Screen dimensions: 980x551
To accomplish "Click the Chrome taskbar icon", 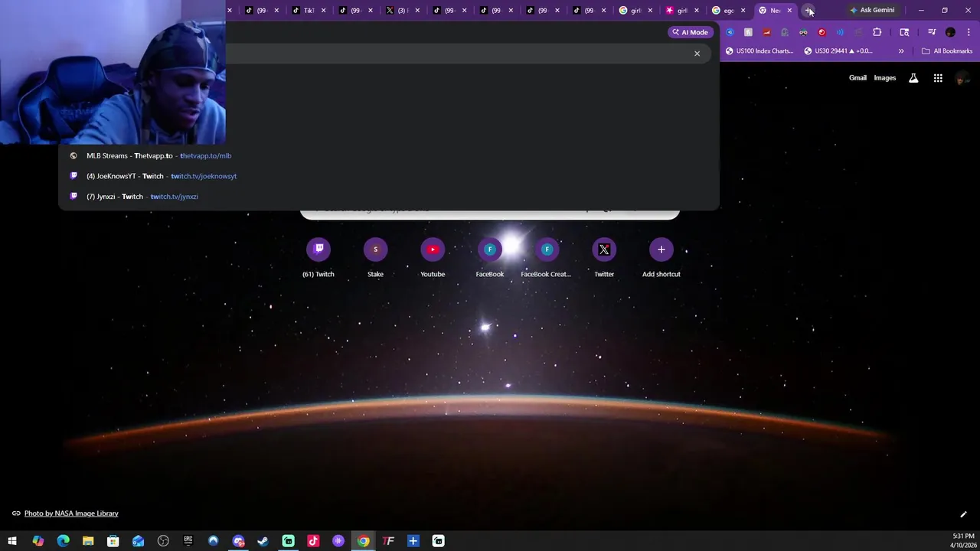I will (x=363, y=541).
